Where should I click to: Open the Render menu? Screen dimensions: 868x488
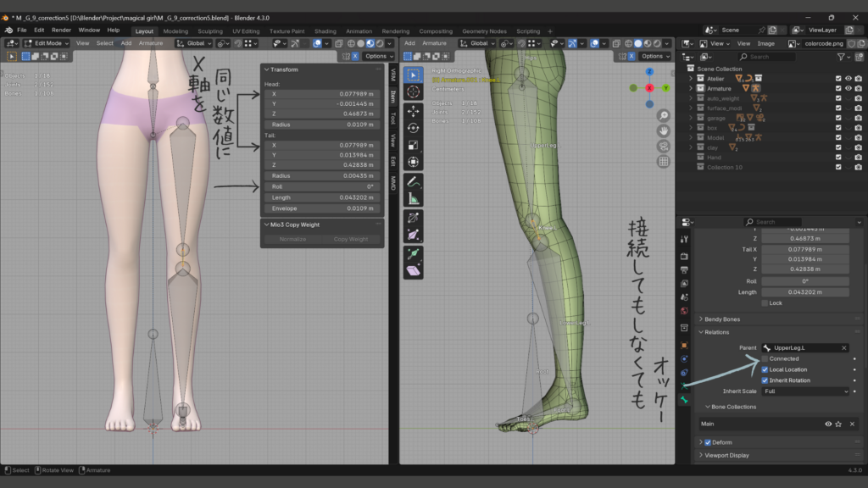61,30
